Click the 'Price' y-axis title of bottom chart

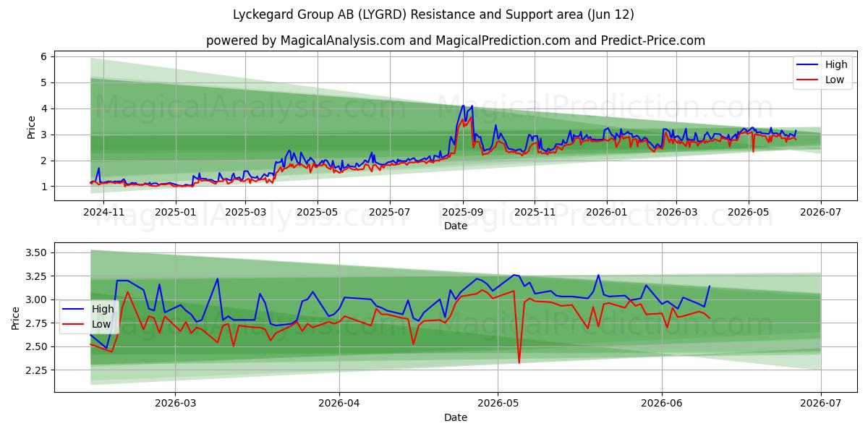coord(16,319)
